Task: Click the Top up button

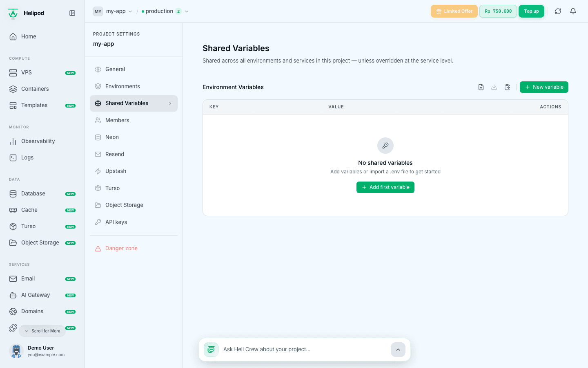Action: click(531, 11)
